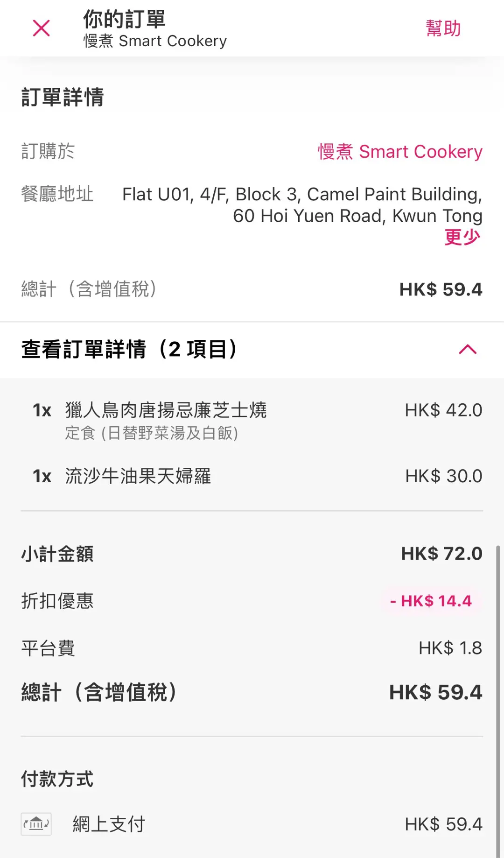The width and height of the screenshot is (504, 858).
Task: Tap the online payment bank icon
Action: (36, 824)
